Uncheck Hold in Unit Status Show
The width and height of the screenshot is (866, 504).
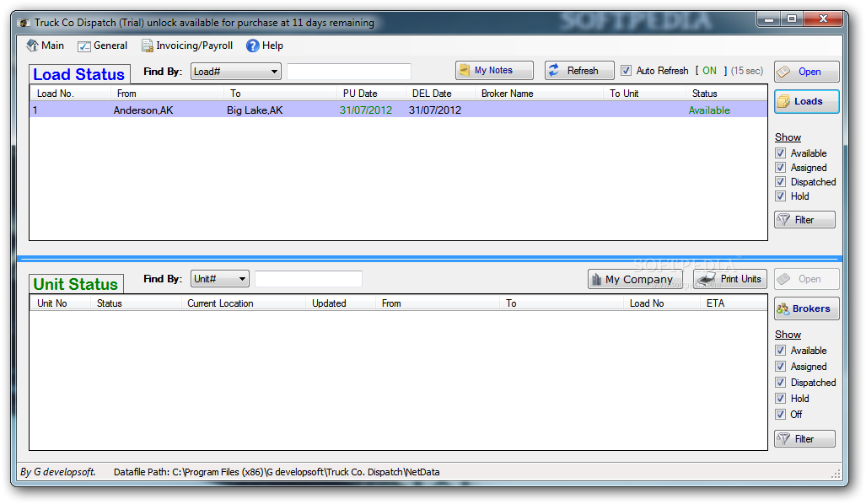point(780,399)
